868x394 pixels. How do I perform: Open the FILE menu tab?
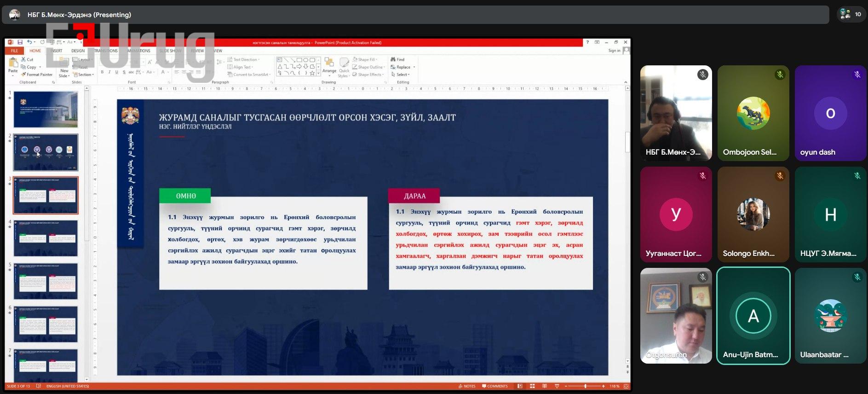click(x=14, y=51)
